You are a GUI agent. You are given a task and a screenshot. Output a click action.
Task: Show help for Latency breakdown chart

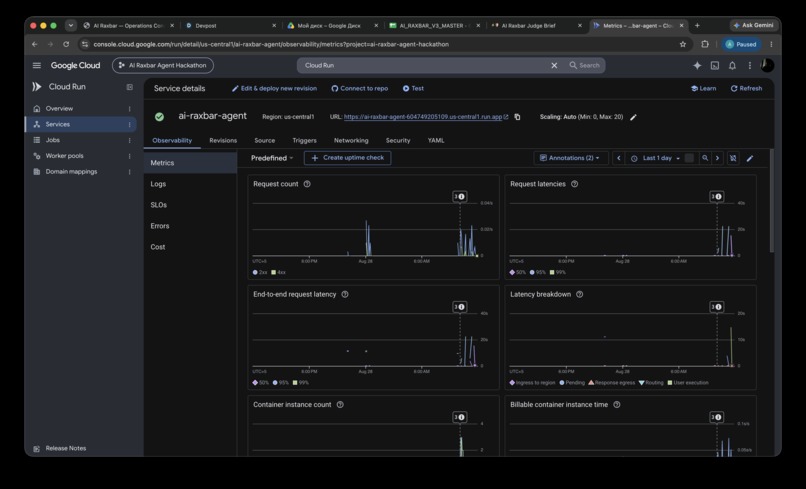click(x=579, y=294)
